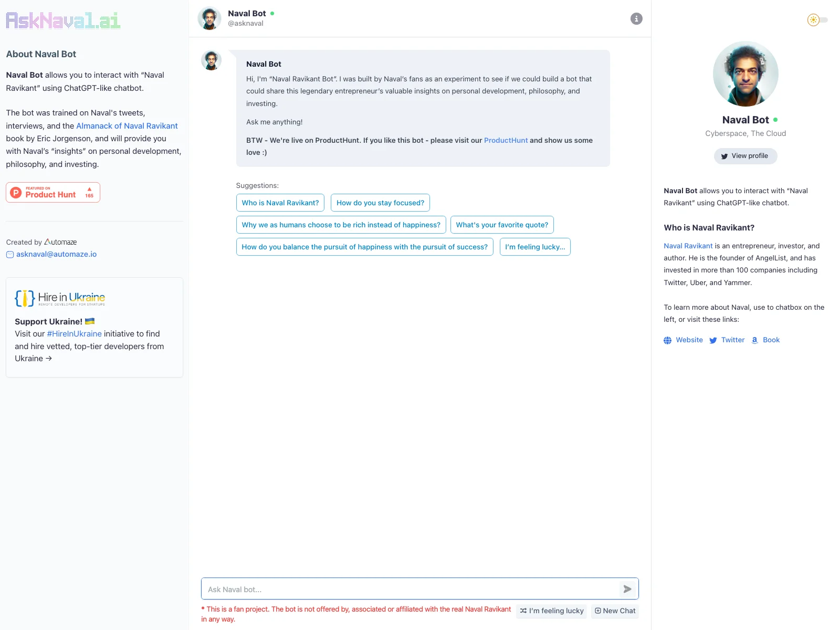Click the Support Ukraine! heading
This screenshot has height=630, width=840.
55,322
